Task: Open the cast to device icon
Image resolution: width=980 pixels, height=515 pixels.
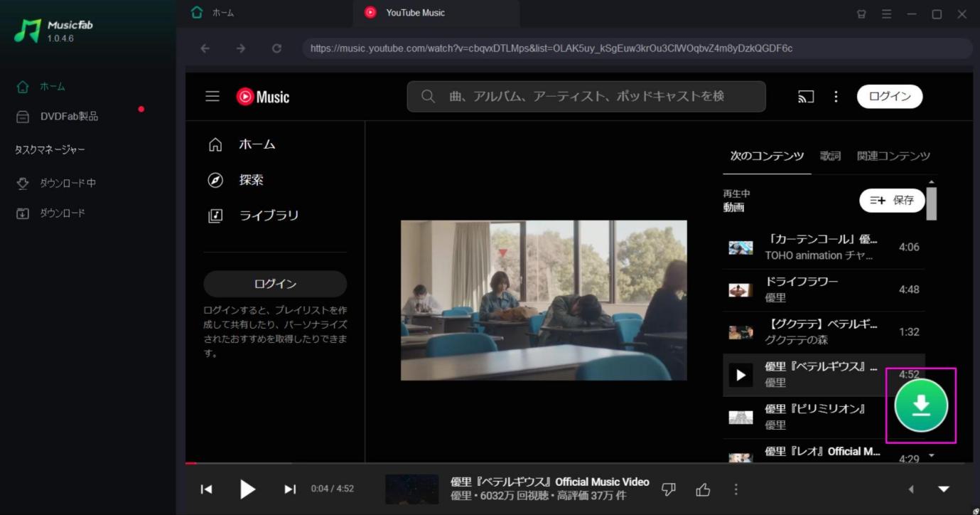Action: pos(806,97)
